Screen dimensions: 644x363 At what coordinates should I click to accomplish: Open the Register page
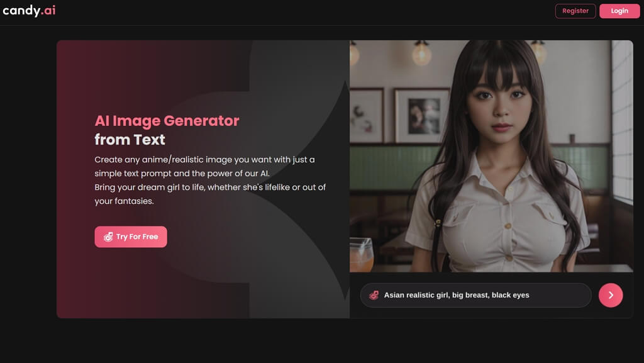575,11
